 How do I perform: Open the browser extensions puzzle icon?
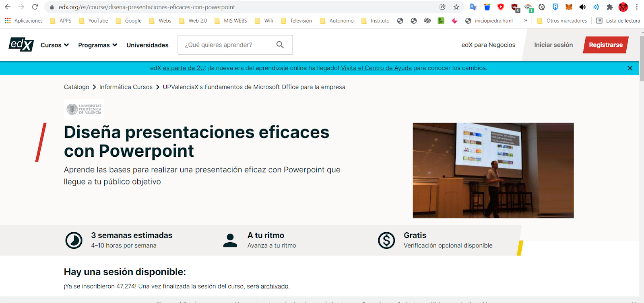(x=609, y=7)
